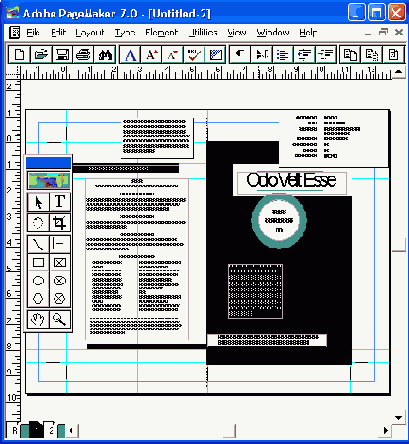Click the Print toolbar icon
Image resolution: width=409 pixels, height=444 pixels.
pyautogui.click(x=83, y=54)
